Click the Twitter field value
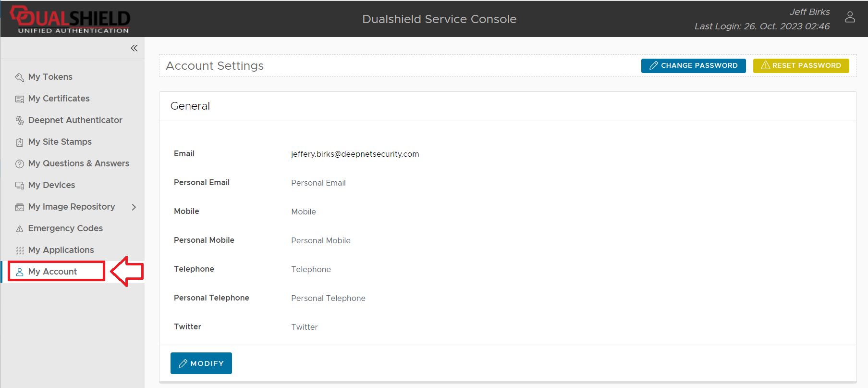The width and height of the screenshot is (868, 388). point(305,327)
